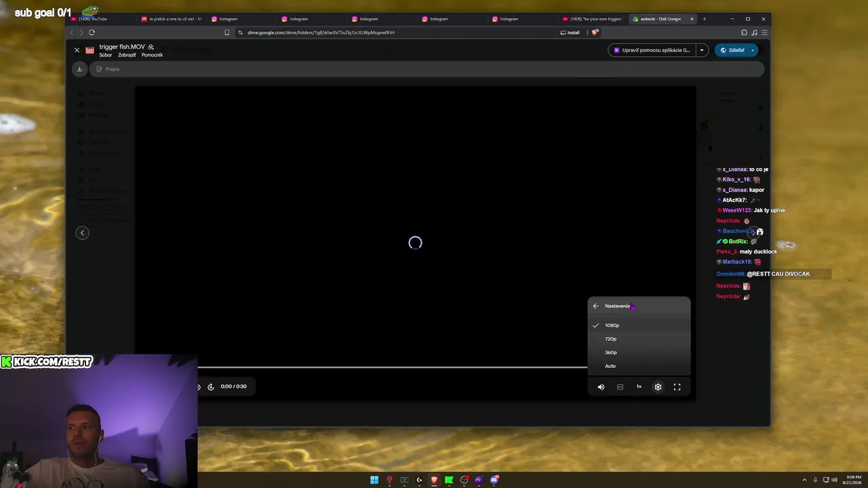Navigate forward in the browser
This screenshot has width=868, height=488.
point(81,33)
